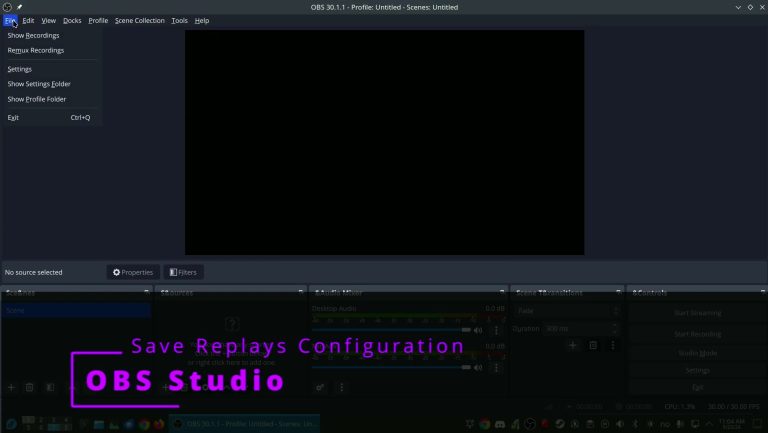The image size is (768, 433).
Task: Click the 30.00 / 30.00 FPS status text
Action: click(x=733, y=407)
